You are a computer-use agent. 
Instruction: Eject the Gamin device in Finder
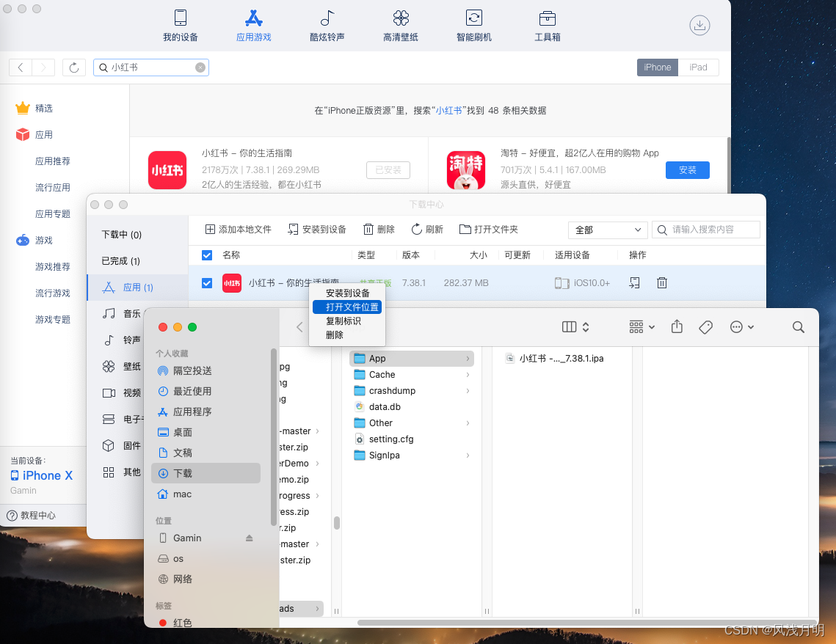click(x=249, y=538)
